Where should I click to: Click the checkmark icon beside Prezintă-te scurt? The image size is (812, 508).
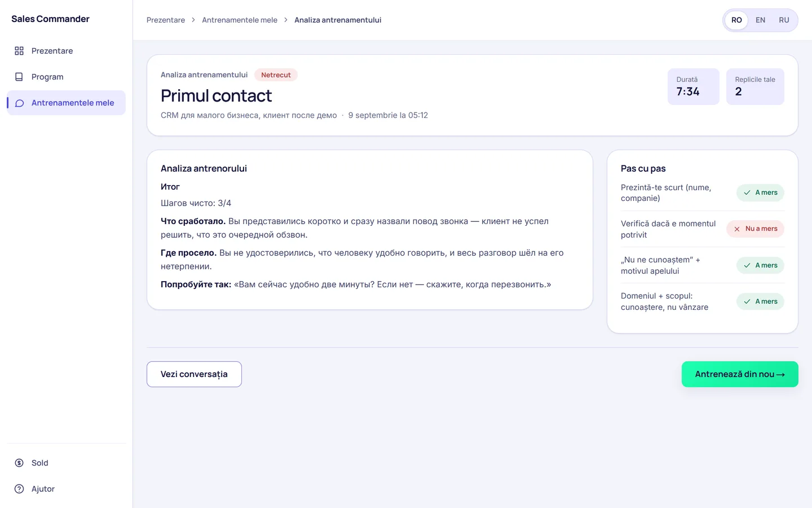747,193
